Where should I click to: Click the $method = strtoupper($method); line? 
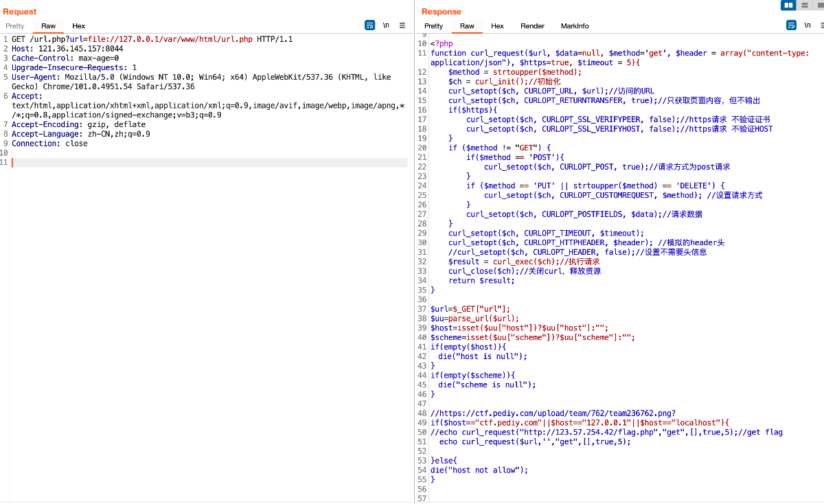515,72
